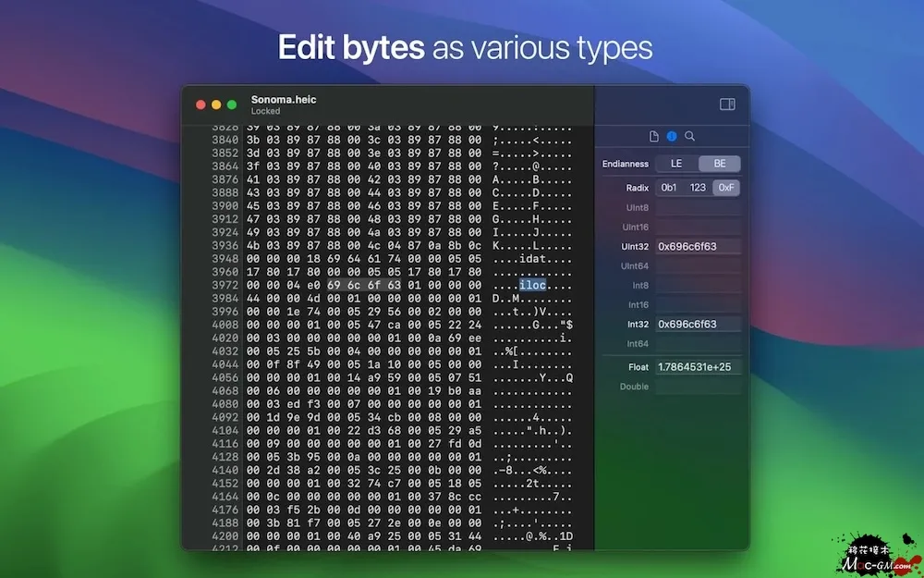Select the blue inspector info icon
924x578 pixels.
coord(672,136)
